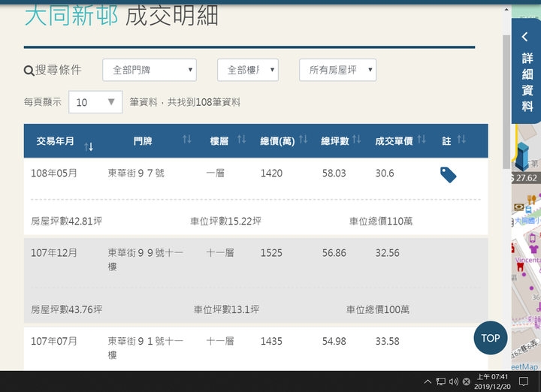Open the network icon in system tray

440,381
